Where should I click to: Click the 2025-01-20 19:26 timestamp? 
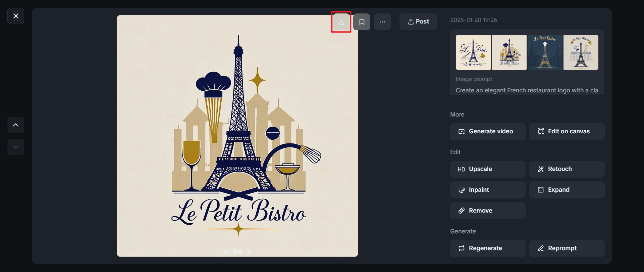click(x=474, y=20)
